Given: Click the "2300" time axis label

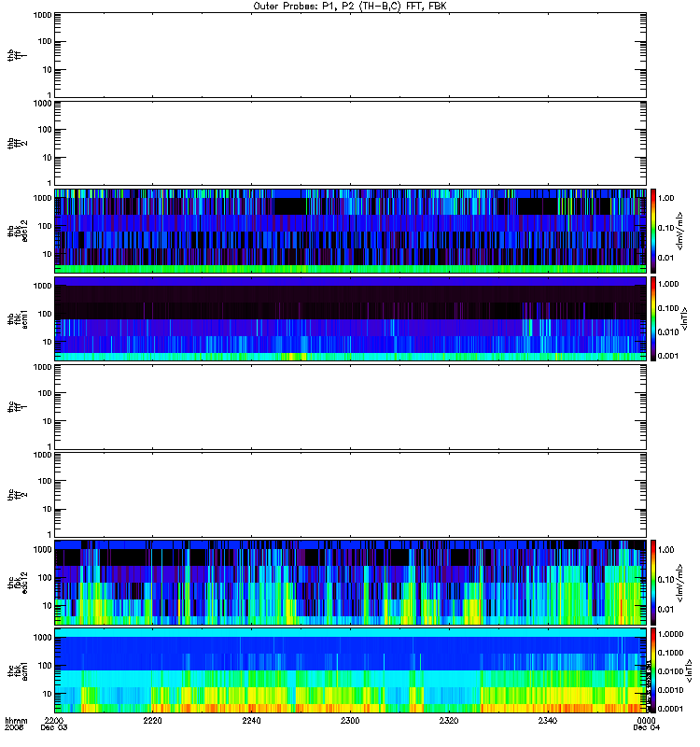Looking at the screenshot, I should coord(350,720).
